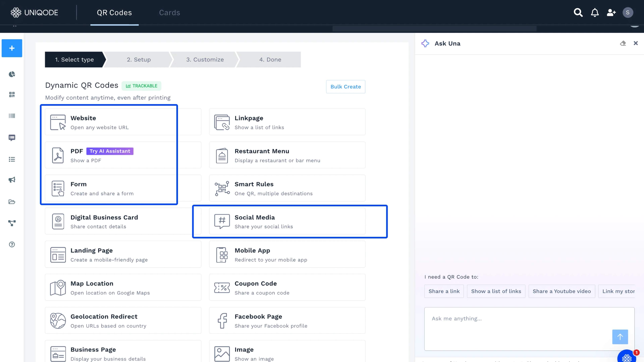Open the search icon in header
644x362 pixels.
578,13
